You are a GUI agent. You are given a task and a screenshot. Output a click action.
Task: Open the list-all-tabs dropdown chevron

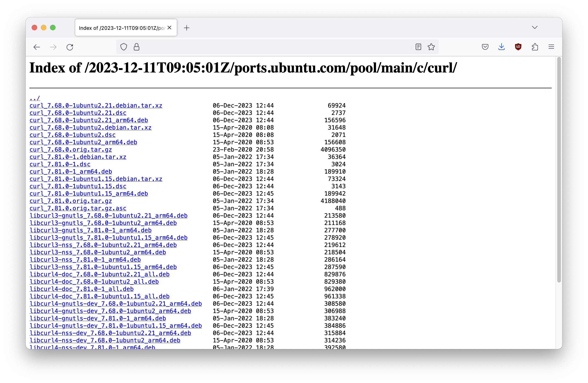pos(535,28)
